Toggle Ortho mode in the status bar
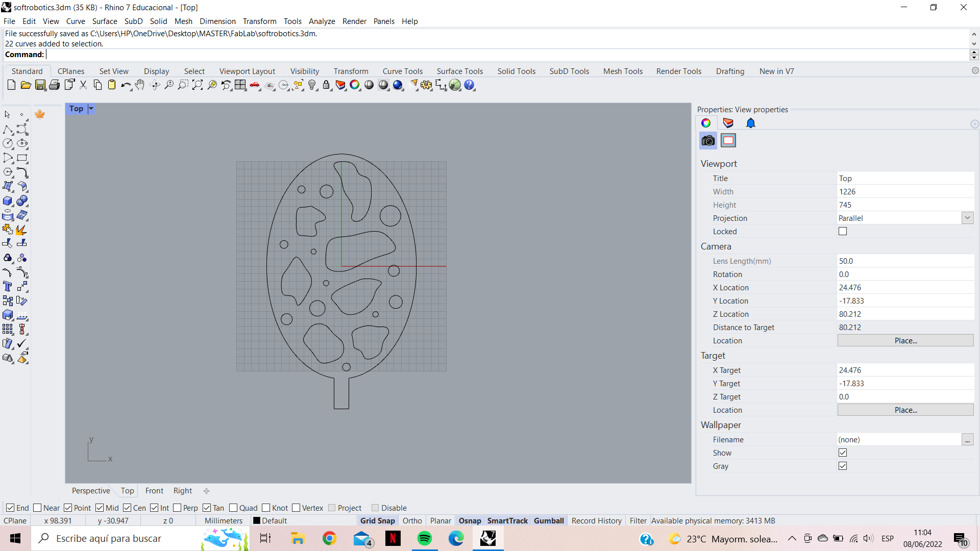This screenshot has height=551, width=980. click(x=412, y=520)
